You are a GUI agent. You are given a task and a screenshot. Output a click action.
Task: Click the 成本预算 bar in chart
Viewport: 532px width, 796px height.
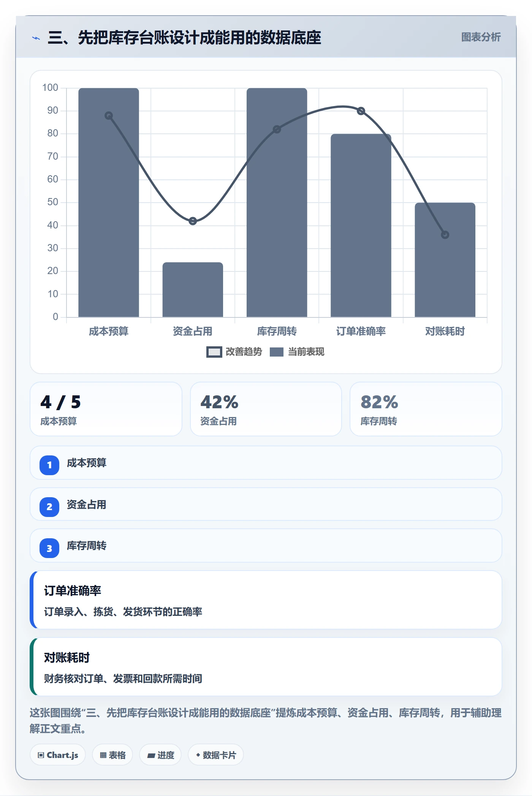click(x=109, y=202)
